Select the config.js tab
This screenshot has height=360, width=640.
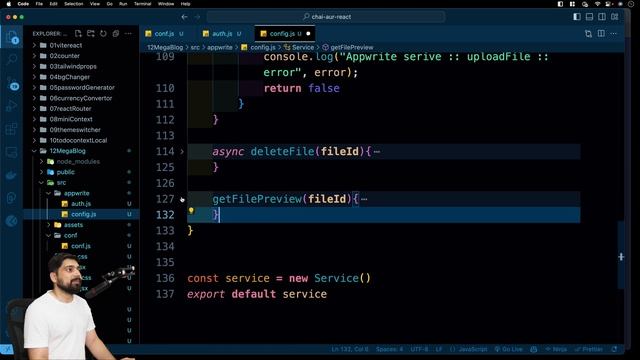tap(282, 33)
